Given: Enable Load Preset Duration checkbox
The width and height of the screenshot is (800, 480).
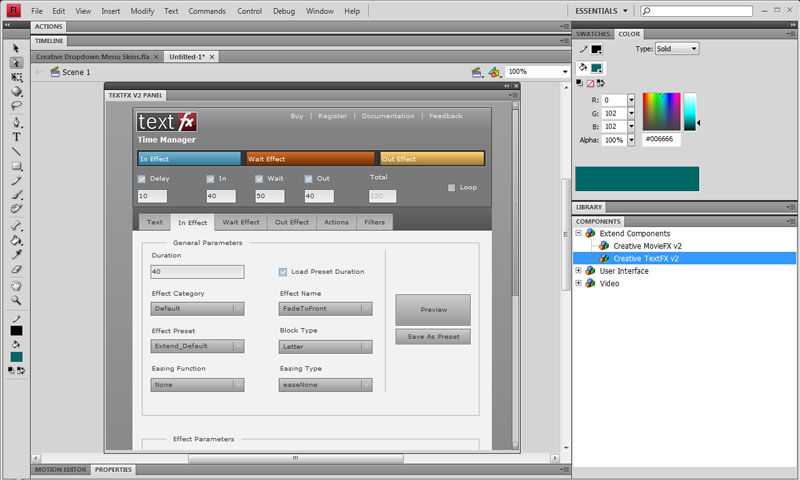Looking at the screenshot, I should [283, 272].
